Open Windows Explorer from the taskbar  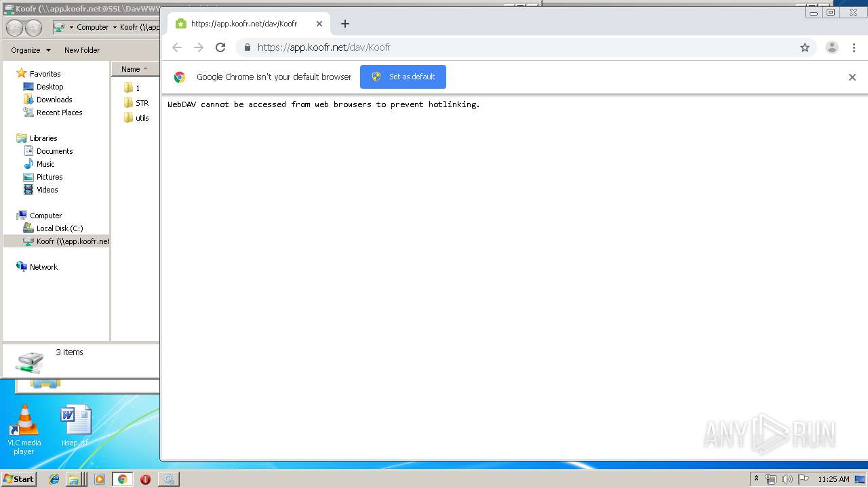click(x=77, y=479)
